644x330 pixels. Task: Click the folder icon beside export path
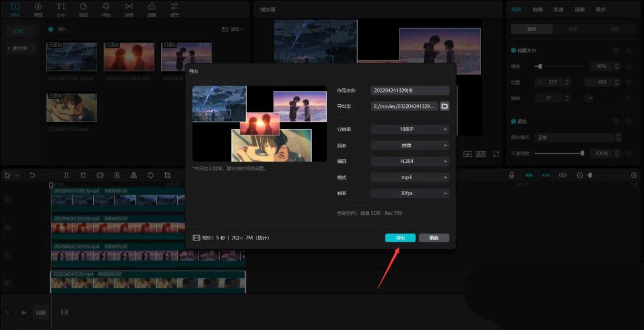444,106
